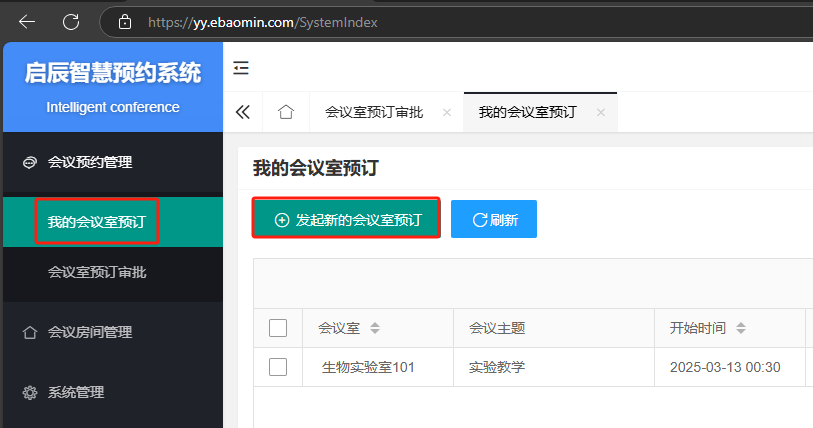Open 会议室预订审批 in the sidebar

click(x=98, y=272)
